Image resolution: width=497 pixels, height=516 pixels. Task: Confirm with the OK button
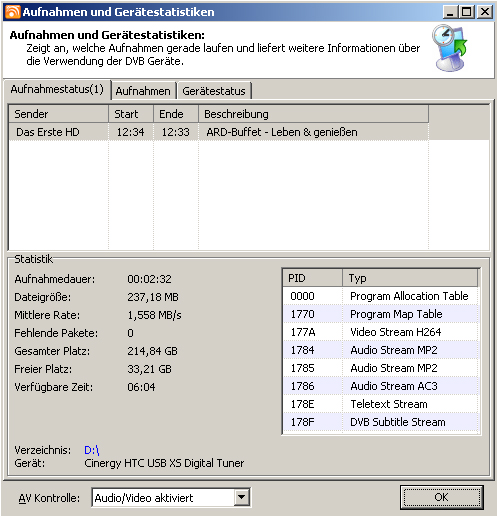coord(442,497)
